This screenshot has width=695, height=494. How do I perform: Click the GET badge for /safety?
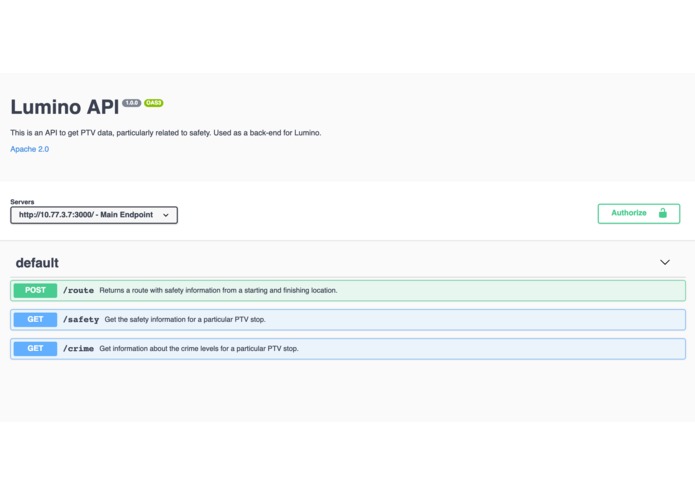[x=35, y=319]
